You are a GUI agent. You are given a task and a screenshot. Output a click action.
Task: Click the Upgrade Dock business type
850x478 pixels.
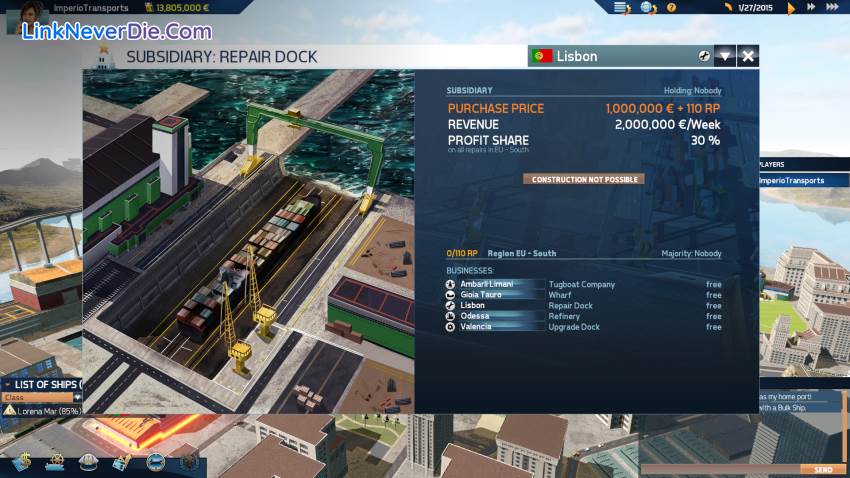(x=574, y=327)
